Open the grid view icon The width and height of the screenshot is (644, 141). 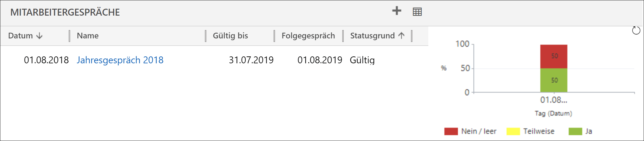click(x=417, y=12)
